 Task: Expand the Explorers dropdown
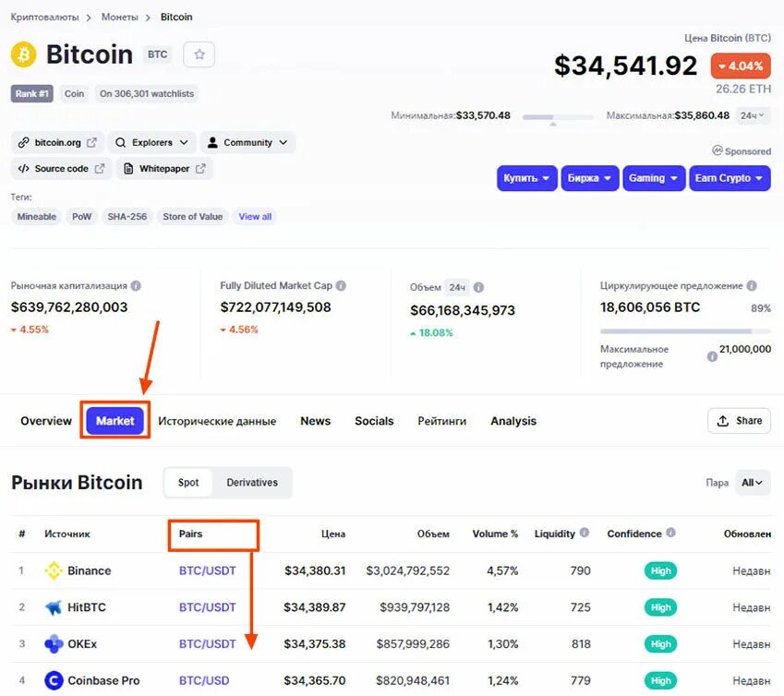point(153,142)
